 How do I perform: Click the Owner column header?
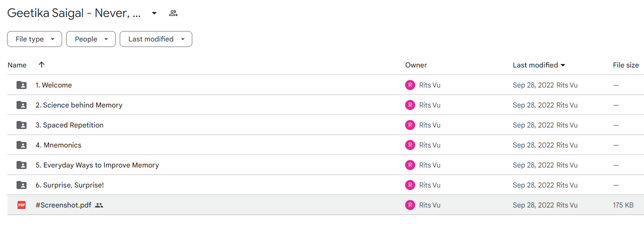coord(416,65)
